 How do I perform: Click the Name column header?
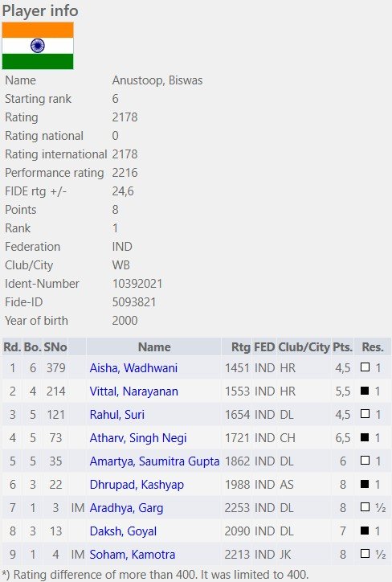154,347
